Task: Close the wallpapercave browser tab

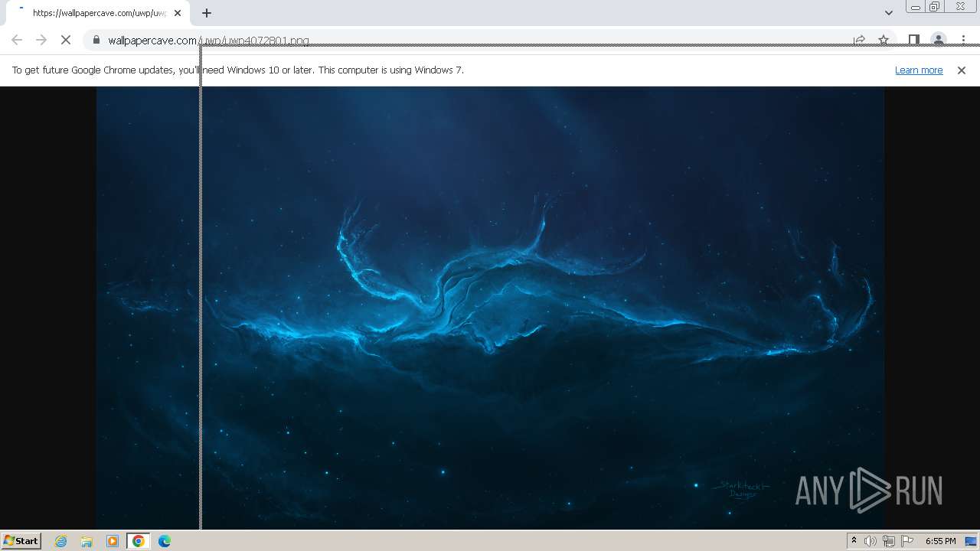Action: coord(178,13)
